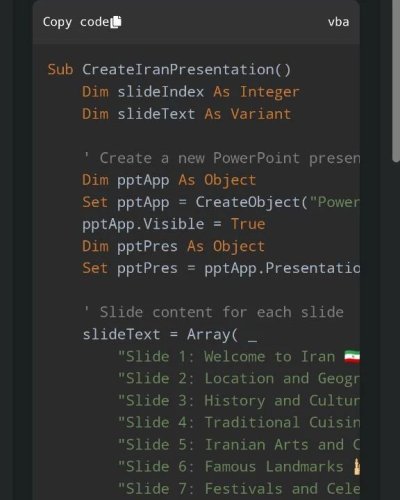Click the slideText = Array( line

pyautogui.click(x=170, y=334)
